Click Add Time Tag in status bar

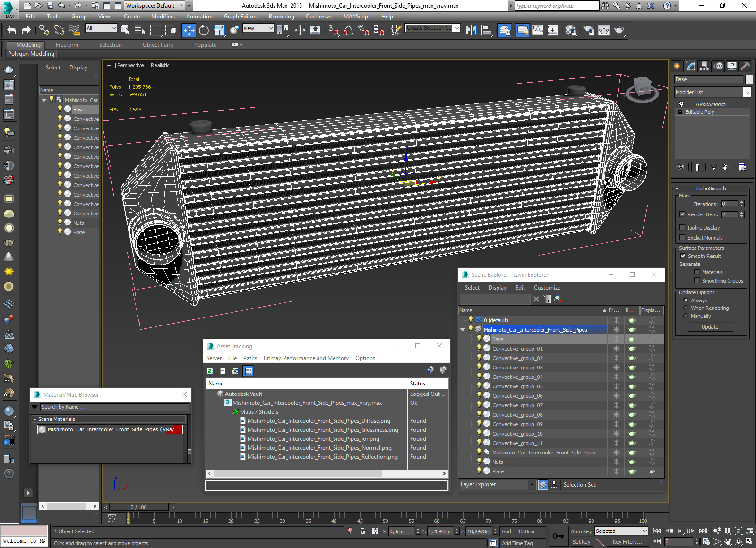point(517,543)
